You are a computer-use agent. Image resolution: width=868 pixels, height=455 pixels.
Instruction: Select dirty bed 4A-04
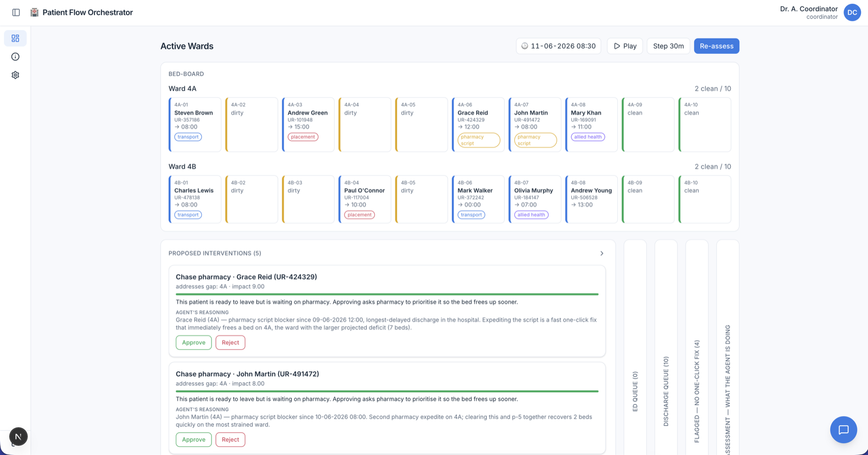tap(365, 124)
